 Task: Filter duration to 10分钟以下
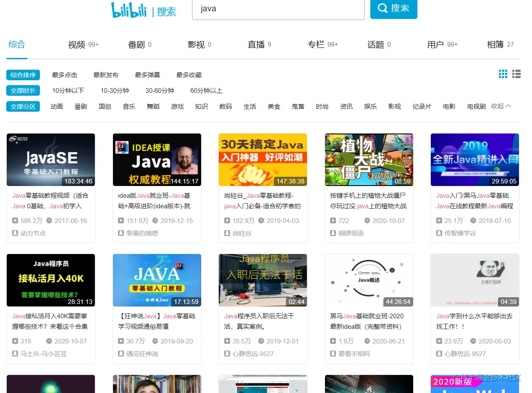coord(68,91)
